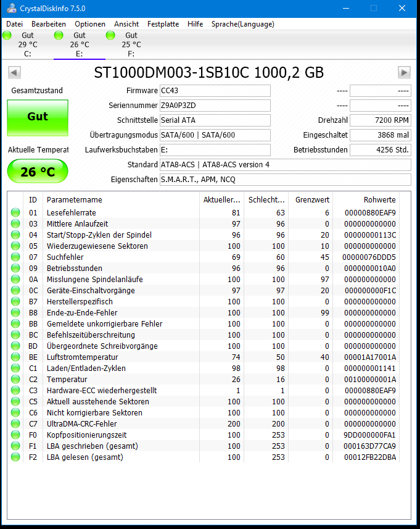Click the Schlecht... column header
The width and height of the screenshot is (420, 529).
tap(266, 200)
